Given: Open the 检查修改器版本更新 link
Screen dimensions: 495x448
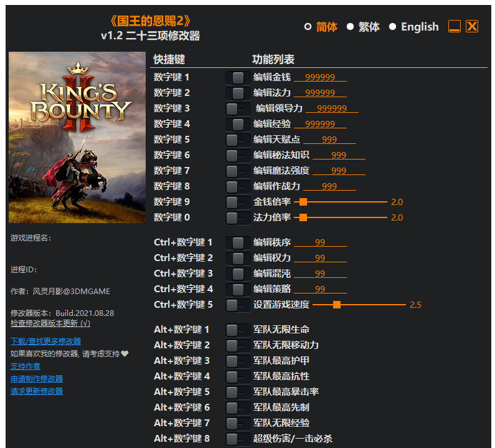Looking at the screenshot, I should coord(50,323).
